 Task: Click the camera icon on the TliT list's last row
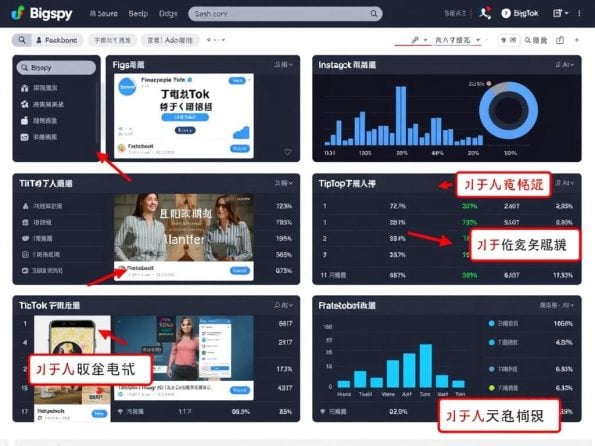tap(25, 271)
